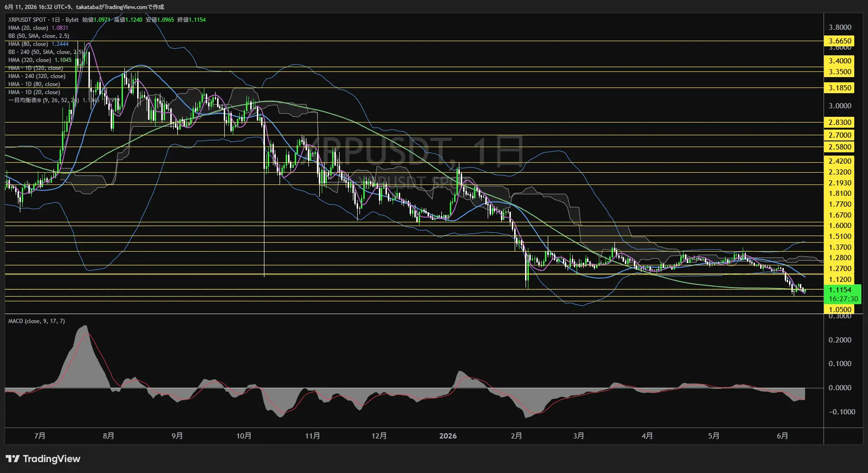Select HMA · 240 (320, close) legend
This screenshot has width=868, height=473.
click(37, 76)
